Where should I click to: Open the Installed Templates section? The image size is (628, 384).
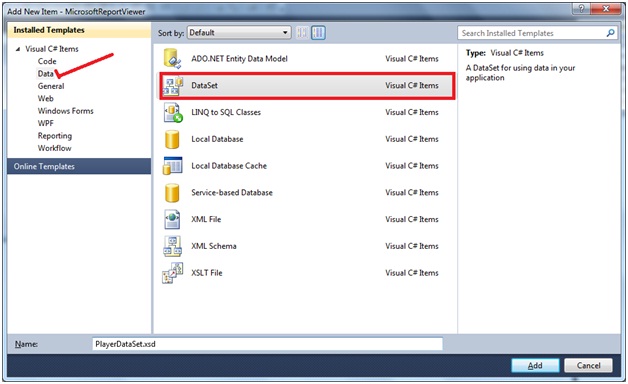click(x=79, y=30)
